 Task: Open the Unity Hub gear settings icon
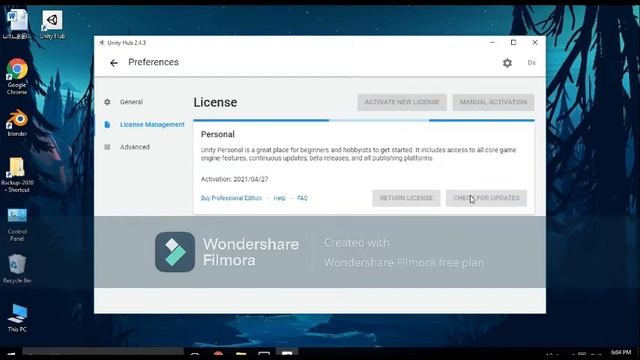[507, 63]
